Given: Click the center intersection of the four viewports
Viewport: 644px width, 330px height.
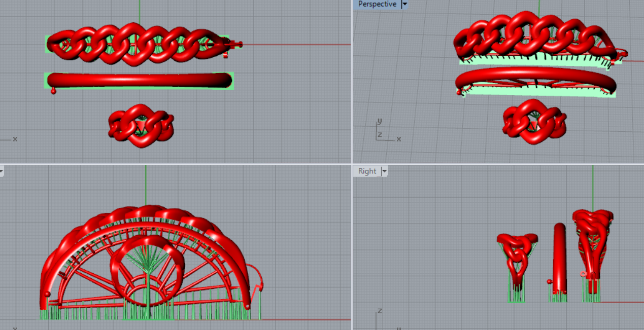Looking at the screenshot, I should pyautogui.click(x=352, y=164).
